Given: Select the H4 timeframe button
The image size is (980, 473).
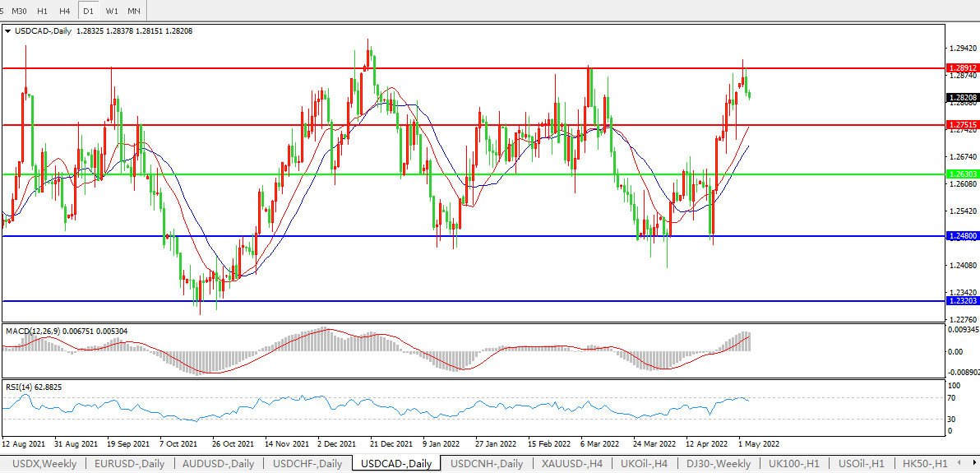Looking at the screenshot, I should click(65, 11).
